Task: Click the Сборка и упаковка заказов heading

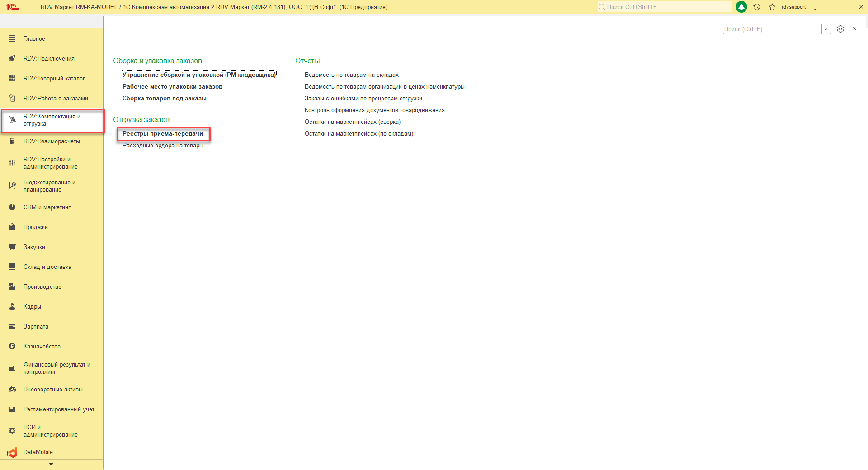Action: (157, 61)
